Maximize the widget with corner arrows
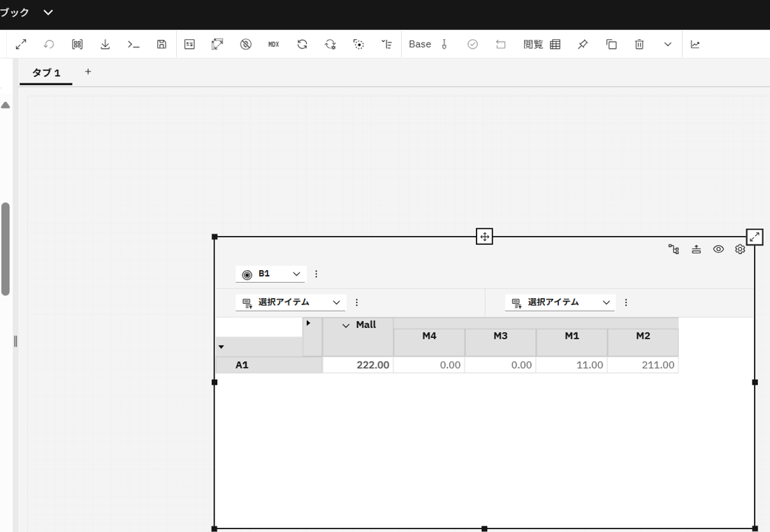770x532 pixels. (x=755, y=237)
